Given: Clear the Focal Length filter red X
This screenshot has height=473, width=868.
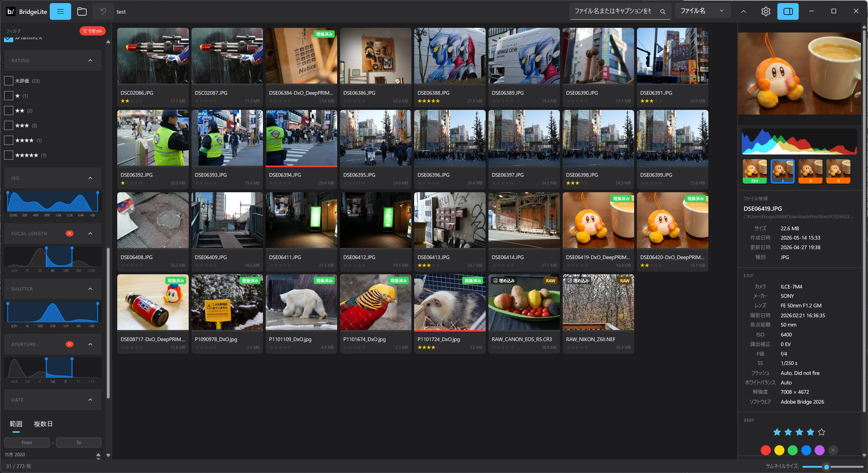Looking at the screenshot, I should [69, 233].
